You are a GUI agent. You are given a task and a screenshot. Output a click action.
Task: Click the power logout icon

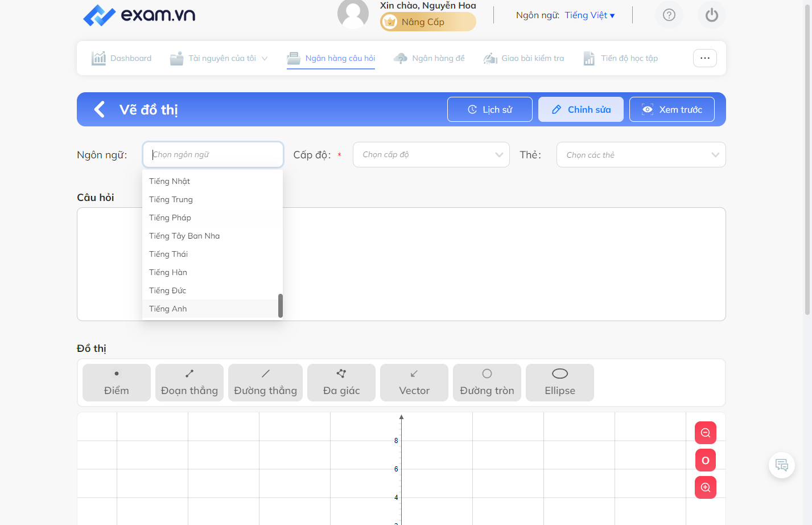click(712, 15)
